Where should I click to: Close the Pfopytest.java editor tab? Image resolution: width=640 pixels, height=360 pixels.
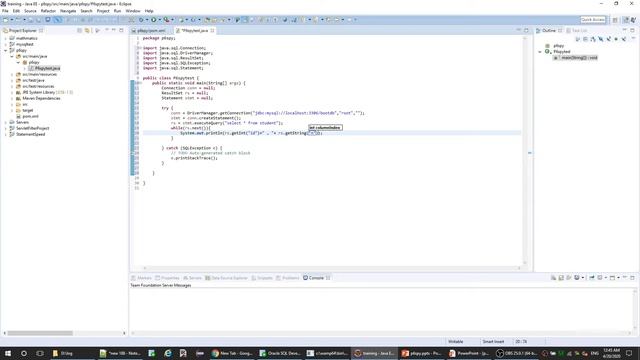click(x=212, y=31)
